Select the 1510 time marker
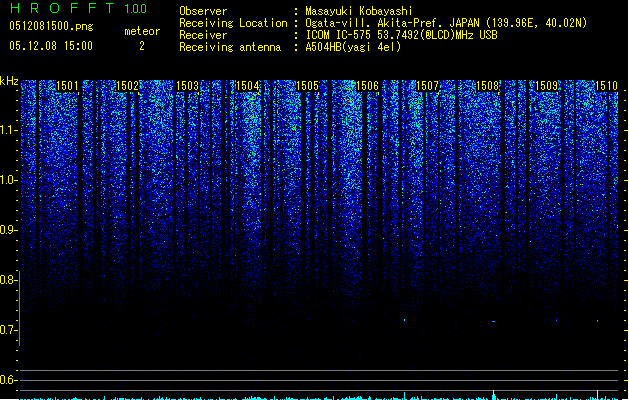 click(x=607, y=86)
